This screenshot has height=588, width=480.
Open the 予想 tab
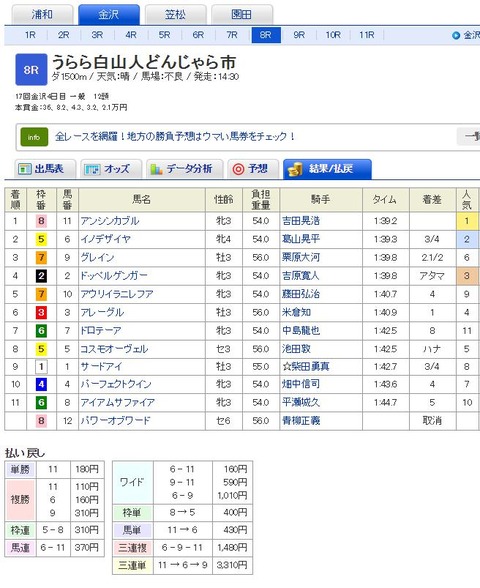click(x=253, y=169)
